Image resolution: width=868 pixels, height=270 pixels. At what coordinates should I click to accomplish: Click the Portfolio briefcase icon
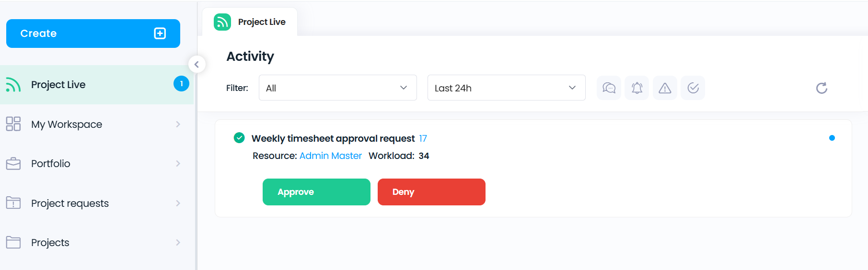(13, 164)
